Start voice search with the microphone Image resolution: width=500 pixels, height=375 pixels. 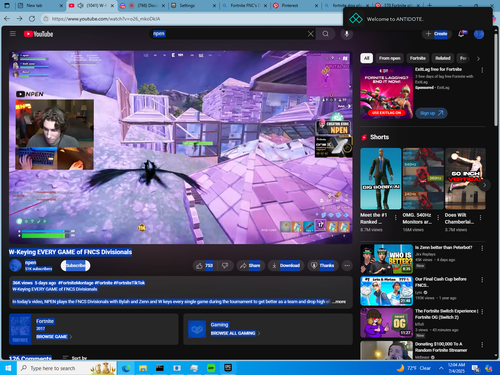point(347,34)
